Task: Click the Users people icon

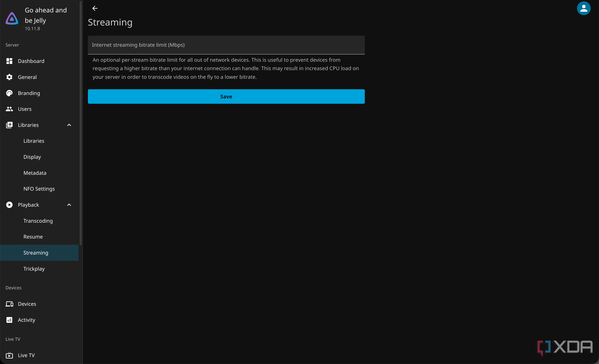Action: pos(9,109)
